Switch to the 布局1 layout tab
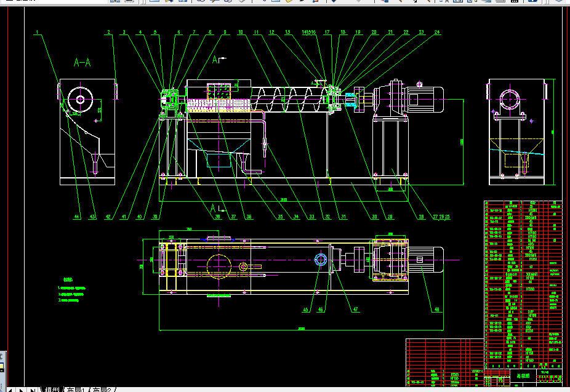 (x=76, y=390)
